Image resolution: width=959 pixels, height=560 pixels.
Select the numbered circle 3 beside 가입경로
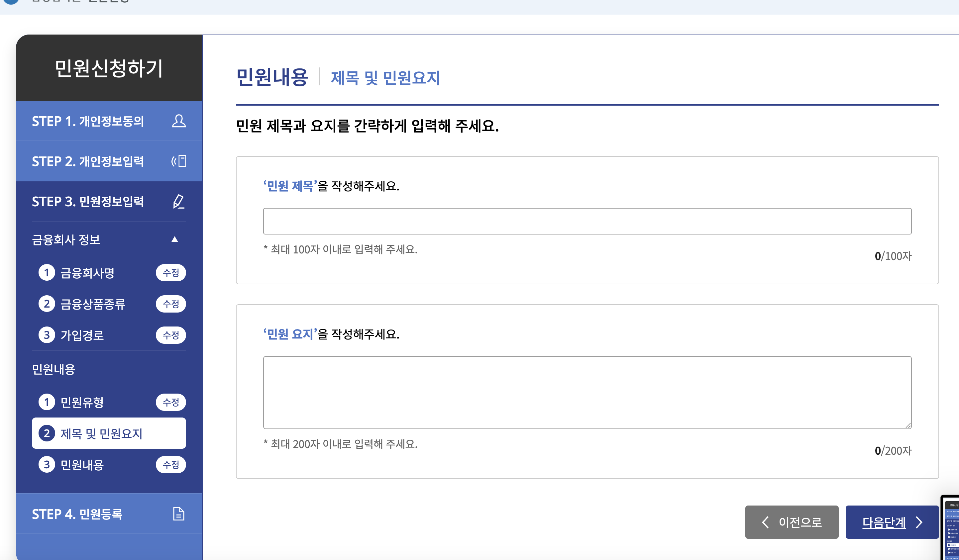pyautogui.click(x=47, y=335)
